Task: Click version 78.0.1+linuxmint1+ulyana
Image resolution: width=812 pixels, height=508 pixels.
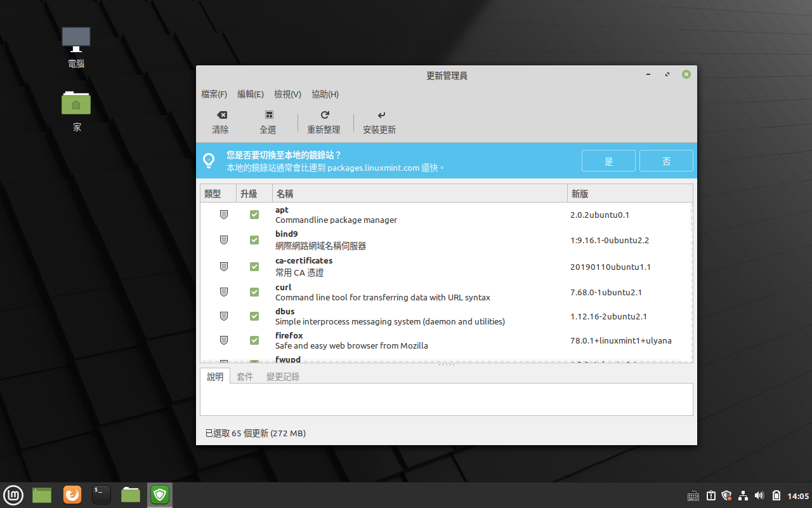Action: click(x=621, y=340)
